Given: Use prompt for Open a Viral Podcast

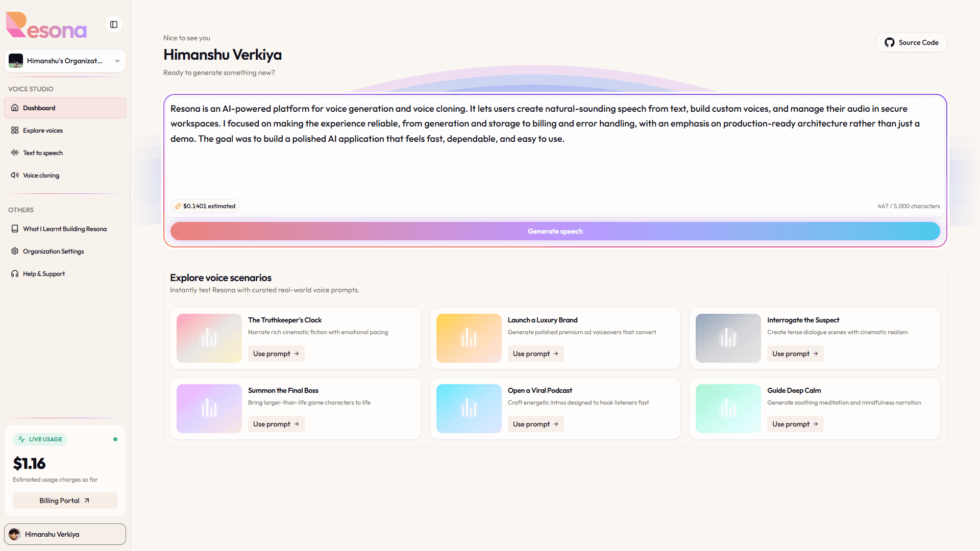Looking at the screenshot, I should click(535, 424).
